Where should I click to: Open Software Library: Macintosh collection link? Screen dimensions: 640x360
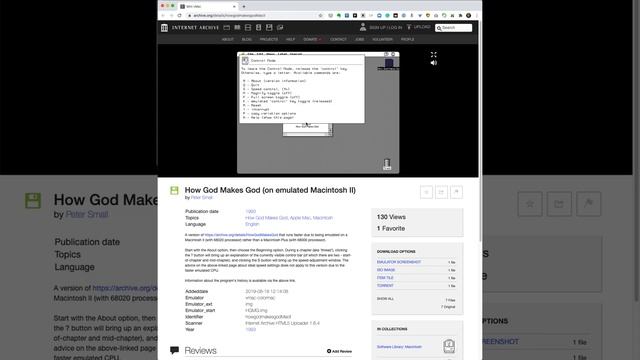[399, 347]
